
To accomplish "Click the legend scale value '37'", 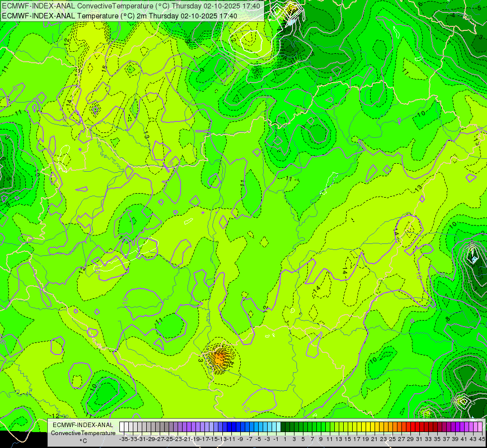I will [446, 440].
